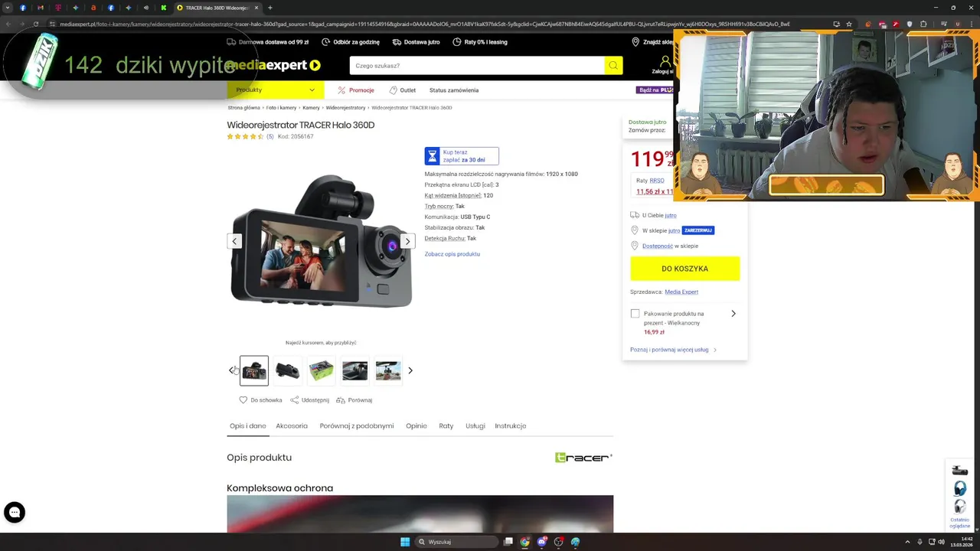Screen dimensions: 980x551
Task: Open the live chat bubble icon
Action: click(15, 512)
